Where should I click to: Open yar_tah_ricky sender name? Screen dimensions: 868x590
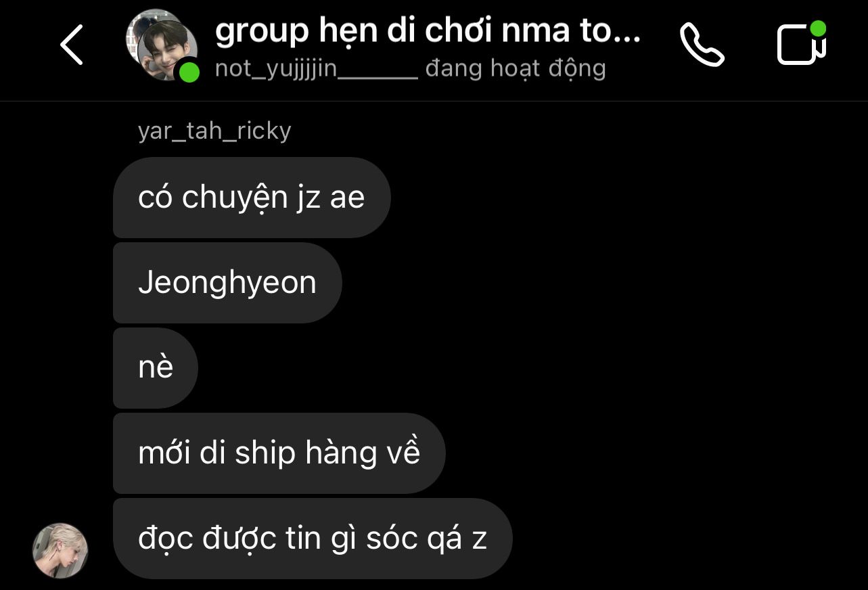click(214, 131)
